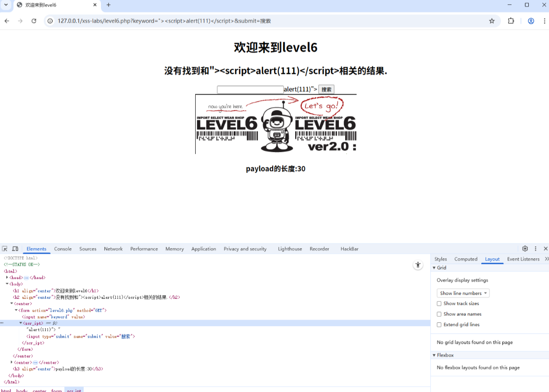
Task: View site information icon in address bar
Action: 50,21
